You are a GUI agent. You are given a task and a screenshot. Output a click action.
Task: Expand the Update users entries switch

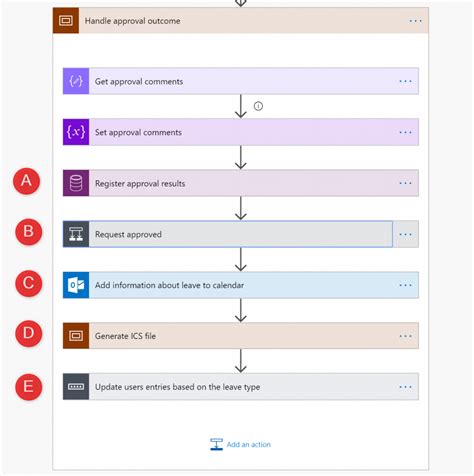(241, 387)
